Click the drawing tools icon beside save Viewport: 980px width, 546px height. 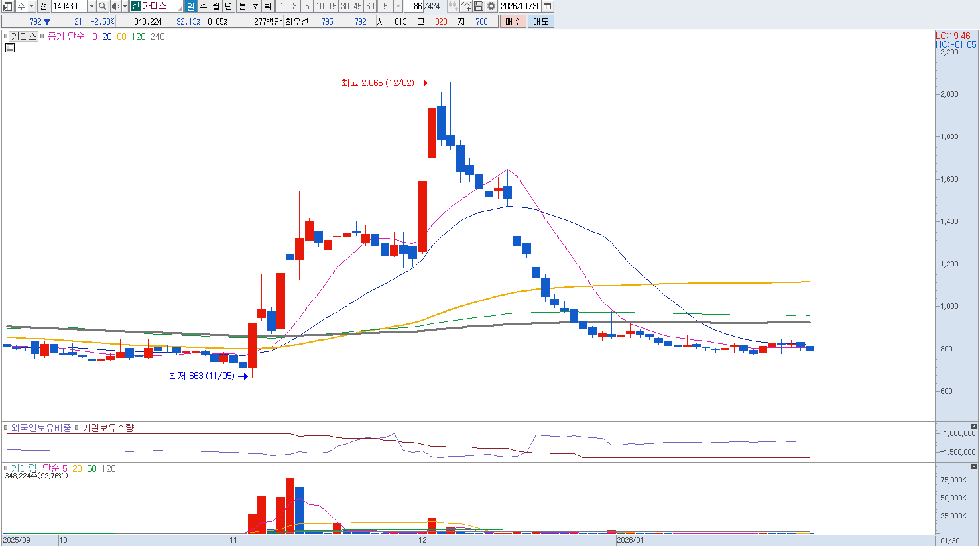pyautogui.click(x=466, y=6)
